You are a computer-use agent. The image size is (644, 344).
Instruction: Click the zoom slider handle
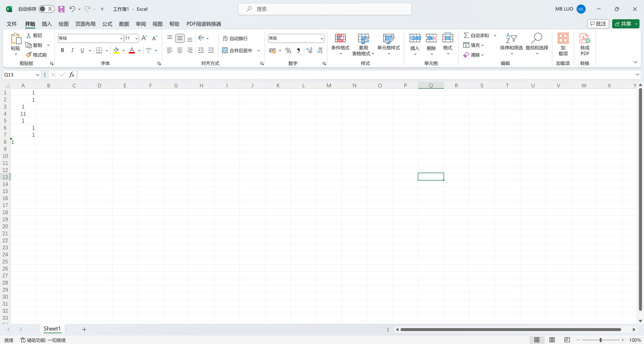(x=601, y=340)
